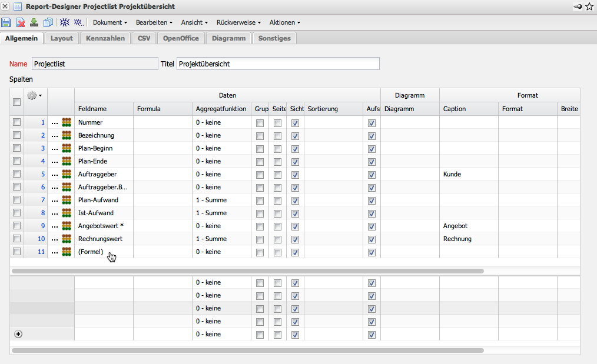This screenshot has height=364, width=597.
Task: Open the gear settings dropdown in table header
Action: tap(35, 95)
